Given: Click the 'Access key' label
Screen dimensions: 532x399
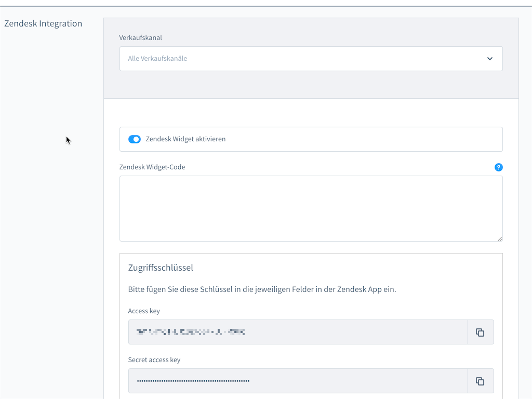Looking at the screenshot, I should 144,311.
